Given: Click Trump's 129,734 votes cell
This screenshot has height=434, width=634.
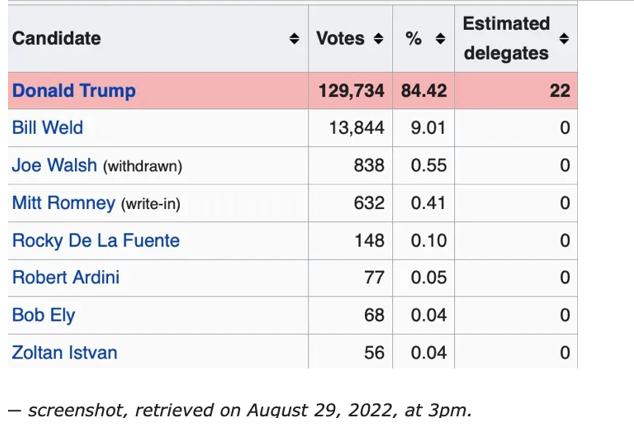Looking at the screenshot, I should coord(351,91).
